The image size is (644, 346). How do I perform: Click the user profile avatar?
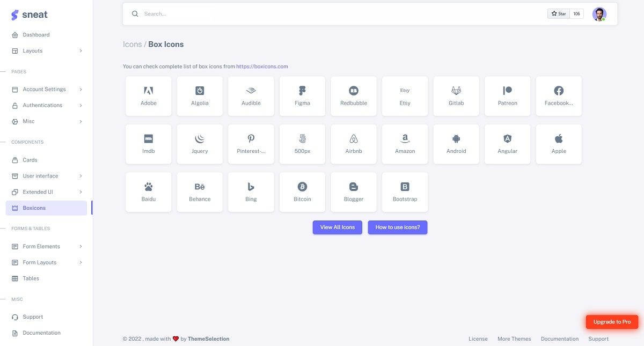[599, 13]
